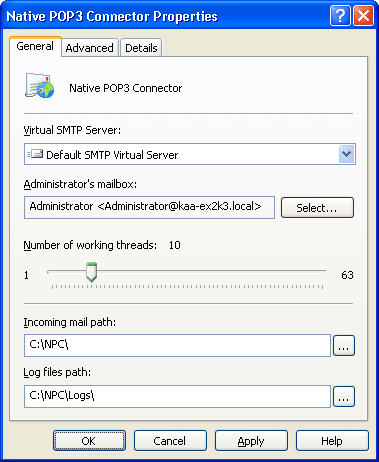Image resolution: width=379 pixels, height=462 pixels.
Task: Switch to the Advanced tab
Action: pyautogui.click(x=90, y=48)
